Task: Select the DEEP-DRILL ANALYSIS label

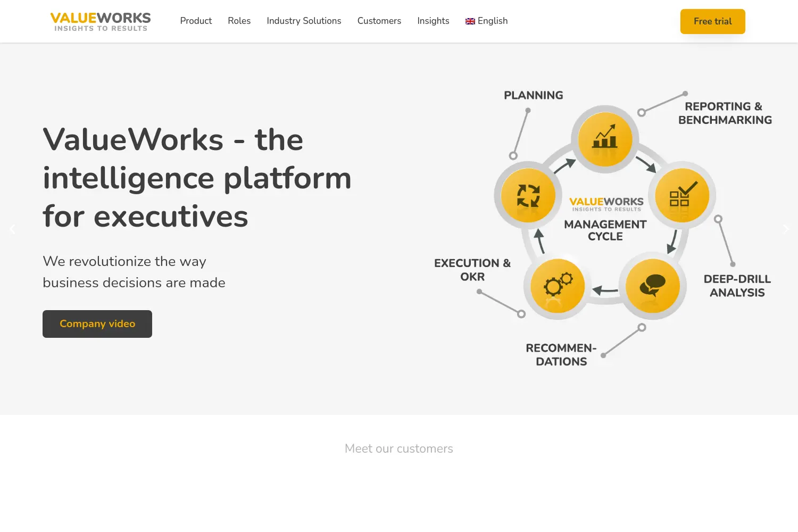Action: (737, 286)
